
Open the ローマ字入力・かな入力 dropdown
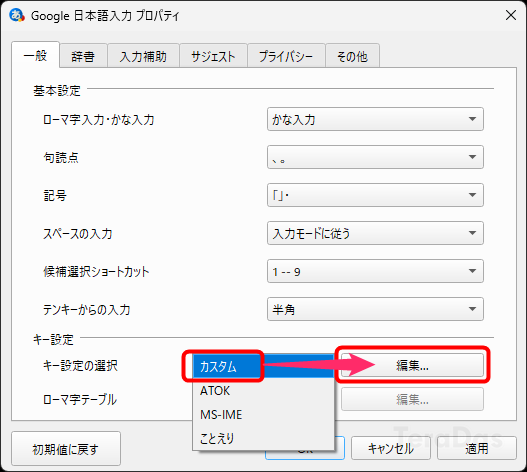click(375, 119)
